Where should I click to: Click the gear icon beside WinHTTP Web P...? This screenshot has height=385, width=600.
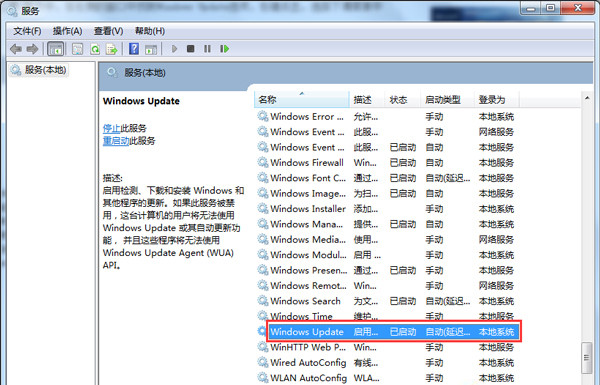[x=263, y=347]
